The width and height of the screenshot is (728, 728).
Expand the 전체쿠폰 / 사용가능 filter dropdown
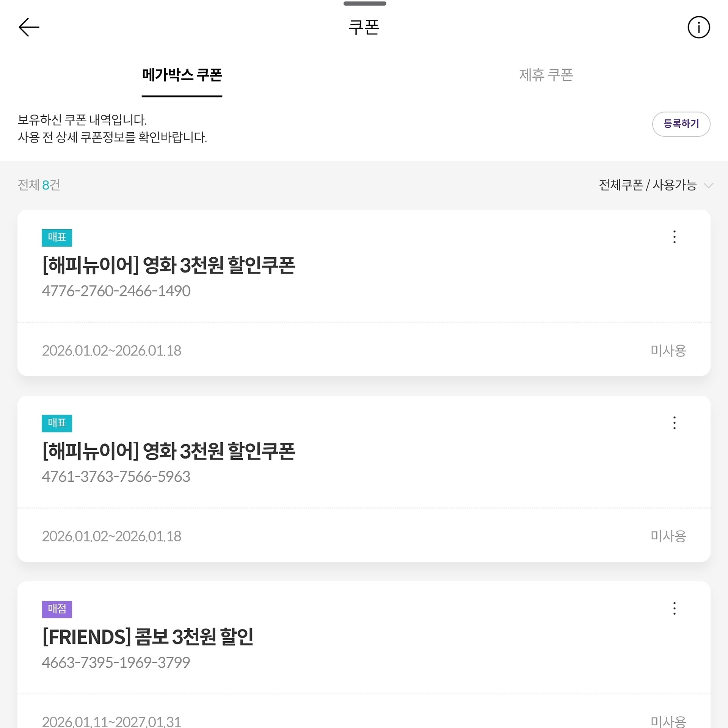tap(656, 185)
